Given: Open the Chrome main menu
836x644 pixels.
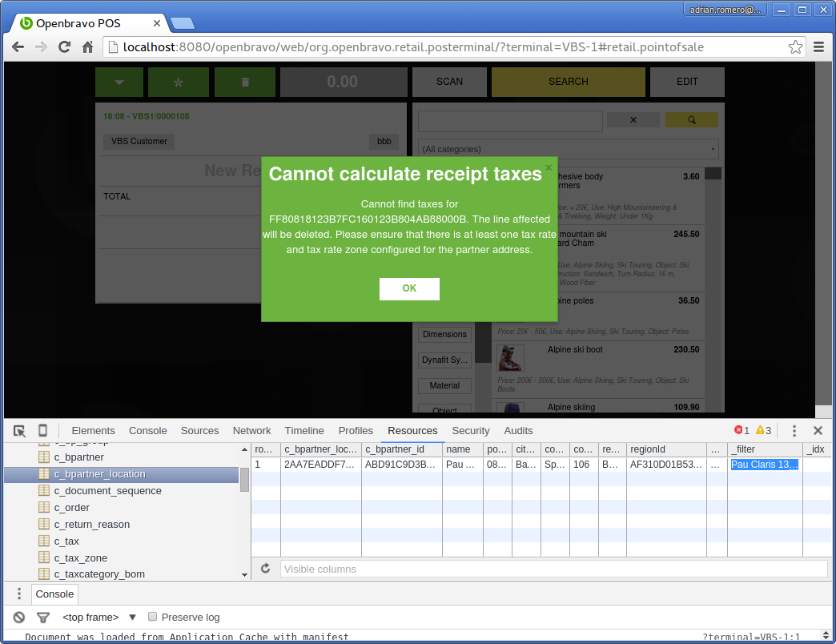Looking at the screenshot, I should [x=819, y=47].
